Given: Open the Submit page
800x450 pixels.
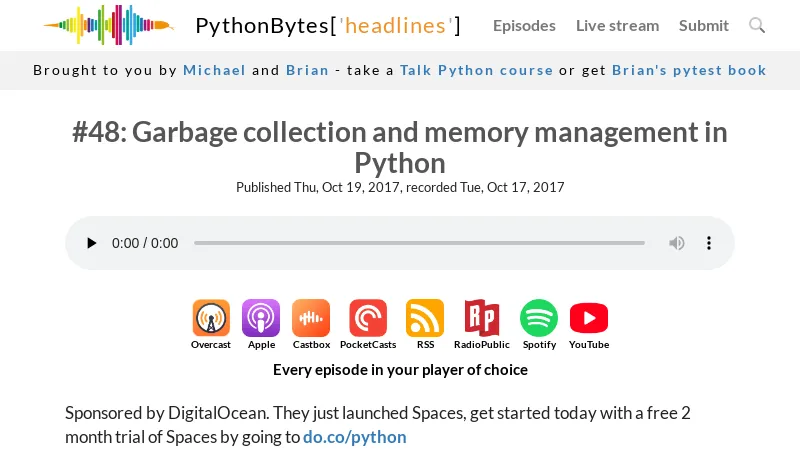Looking at the screenshot, I should (x=704, y=25).
